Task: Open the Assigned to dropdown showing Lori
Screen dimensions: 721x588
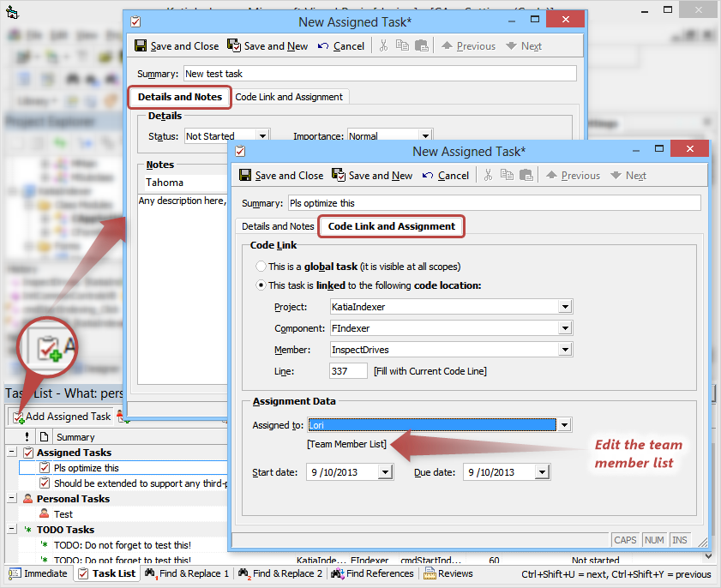Action: click(x=565, y=425)
